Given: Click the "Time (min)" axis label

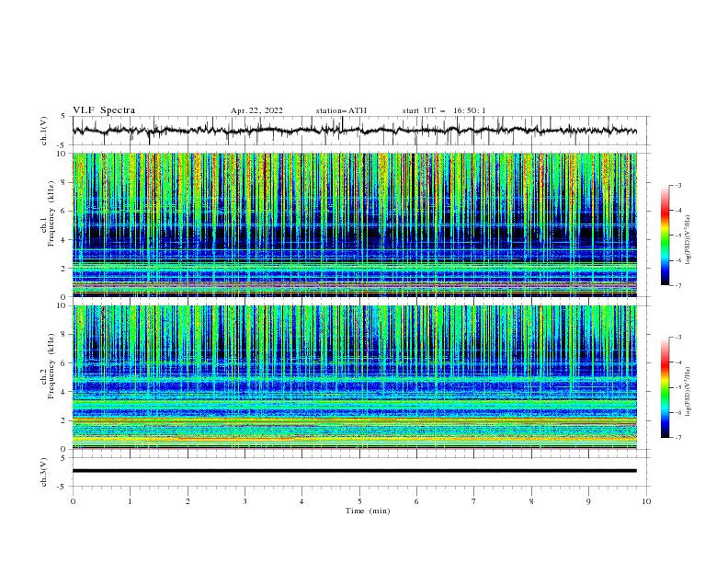Looking at the screenshot, I should [x=368, y=511].
